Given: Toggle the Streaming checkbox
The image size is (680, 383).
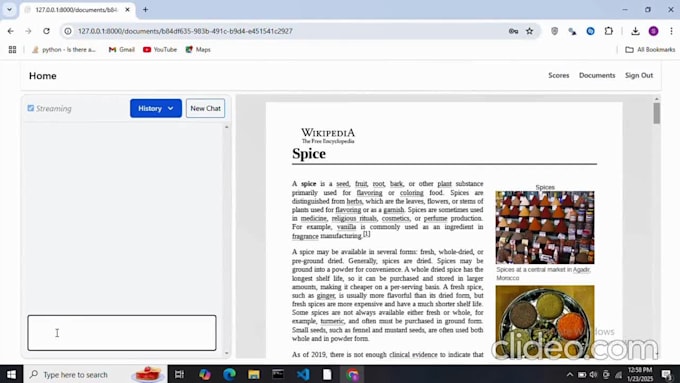Looking at the screenshot, I should point(31,108).
